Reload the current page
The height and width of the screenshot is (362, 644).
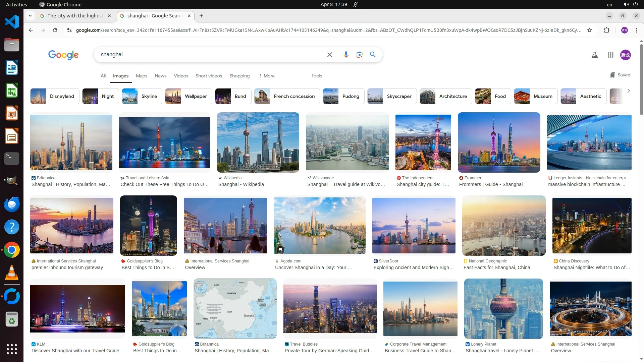point(55,30)
